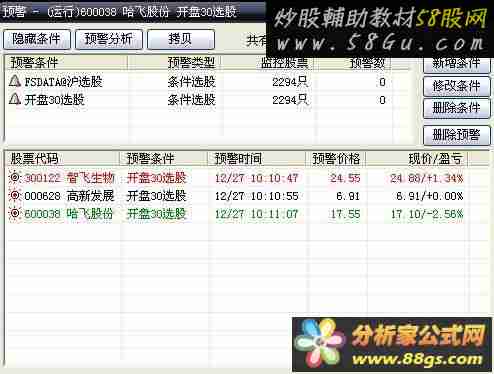
Task: Click the alert bell icon beside FSDATA@沪选股
Action: [x=14, y=81]
